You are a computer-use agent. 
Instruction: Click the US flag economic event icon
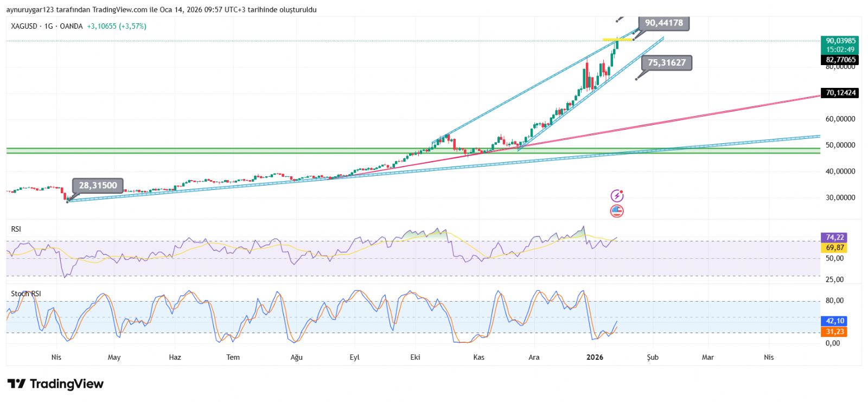(617, 211)
